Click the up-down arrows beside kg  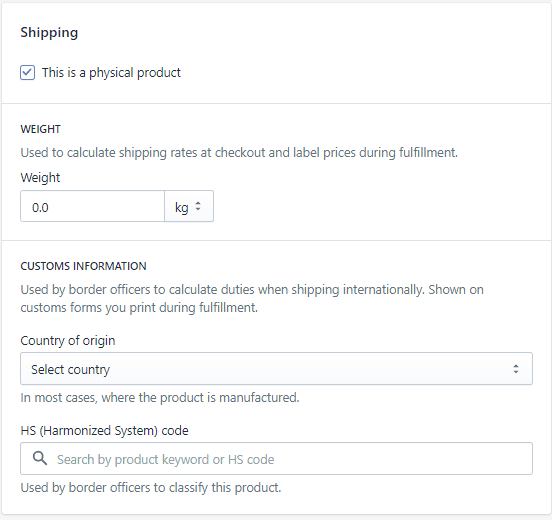pos(198,206)
